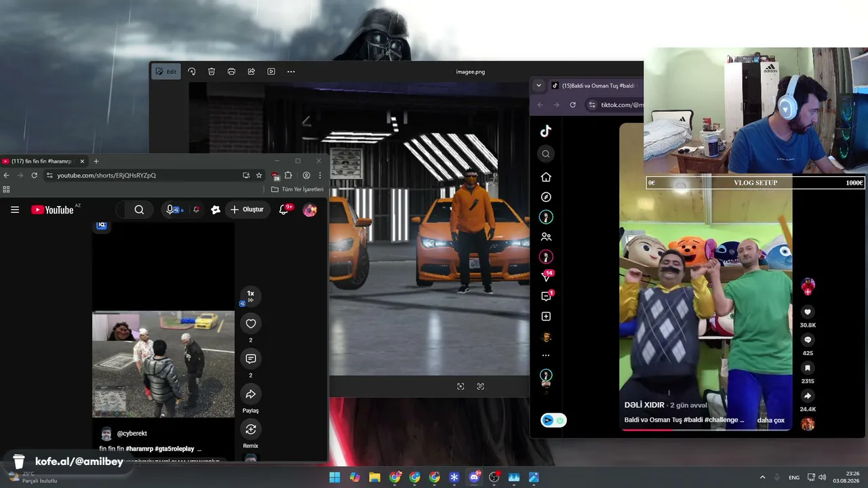The width and height of the screenshot is (868, 488).
Task: Share the TikTok video with 24.4K shares
Action: 808,396
